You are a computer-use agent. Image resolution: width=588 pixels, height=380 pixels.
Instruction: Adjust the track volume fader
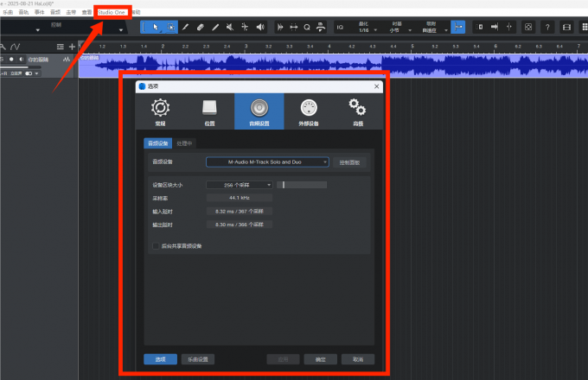point(20,67)
